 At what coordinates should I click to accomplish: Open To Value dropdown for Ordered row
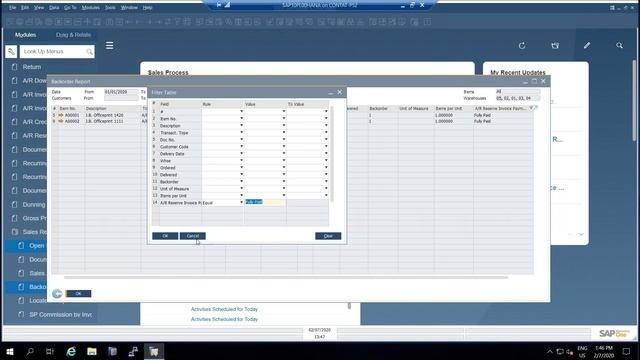click(x=326, y=167)
